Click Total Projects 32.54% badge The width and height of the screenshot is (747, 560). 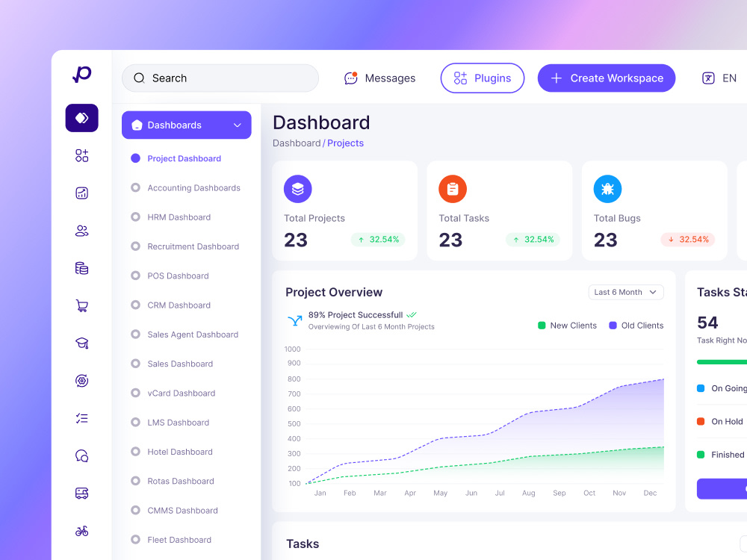coord(378,240)
